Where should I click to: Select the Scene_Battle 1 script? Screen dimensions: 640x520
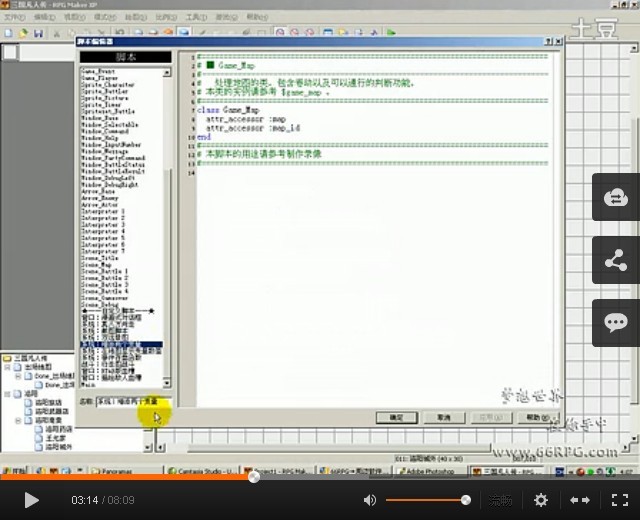pos(104,271)
